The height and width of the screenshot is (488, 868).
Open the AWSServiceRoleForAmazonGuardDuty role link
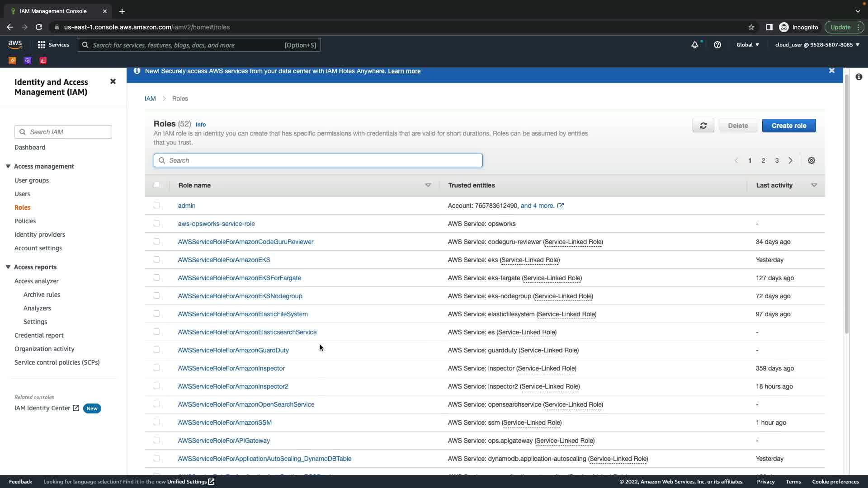click(233, 350)
